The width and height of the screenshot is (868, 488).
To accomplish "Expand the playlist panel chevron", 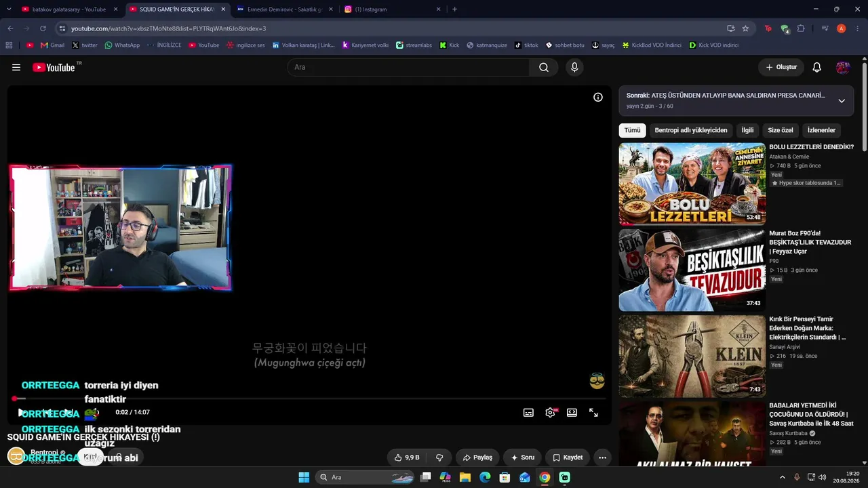I will (842, 101).
